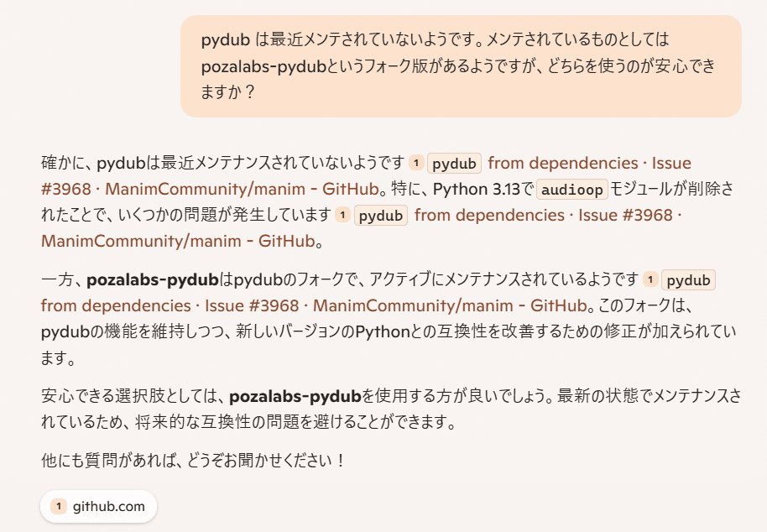Open the github.com source pill

click(x=98, y=506)
